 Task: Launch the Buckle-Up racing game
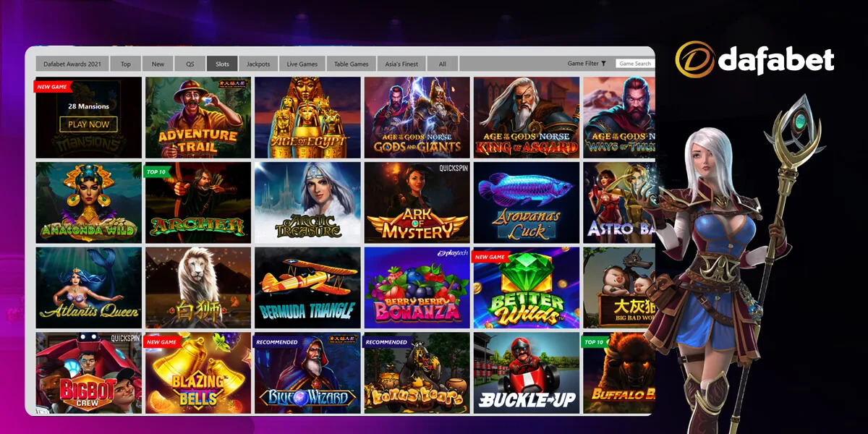[x=527, y=373]
